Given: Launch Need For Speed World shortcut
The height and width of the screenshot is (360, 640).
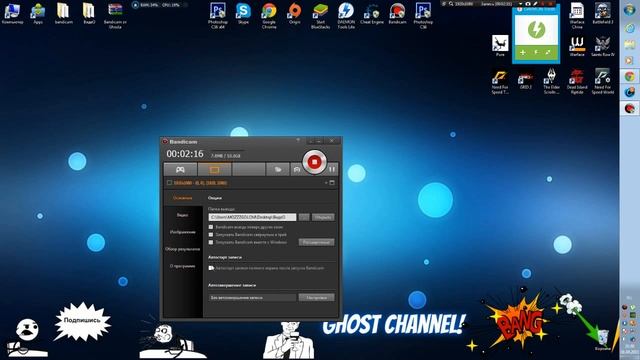Looking at the screenshot, I should pos(603,81).
